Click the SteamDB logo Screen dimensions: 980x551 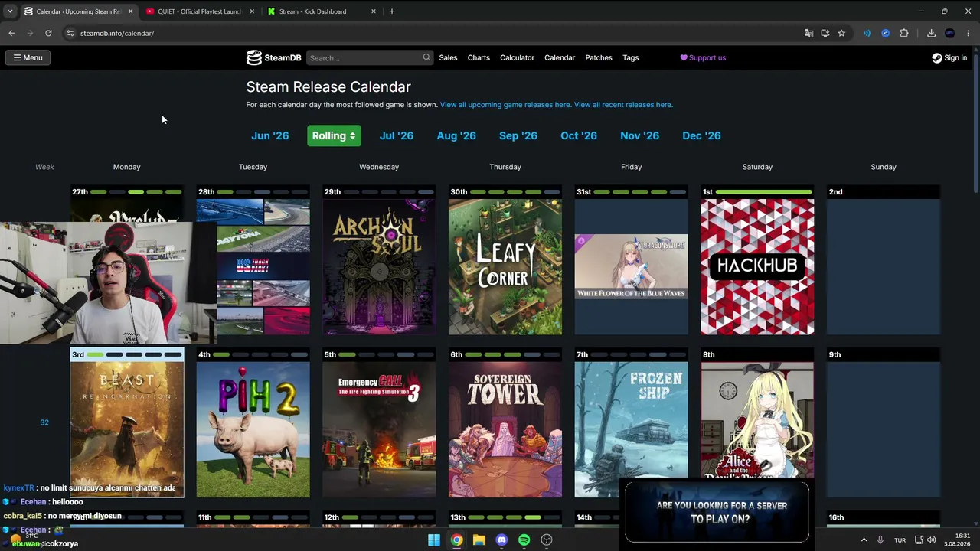click(x=273, y=57)
